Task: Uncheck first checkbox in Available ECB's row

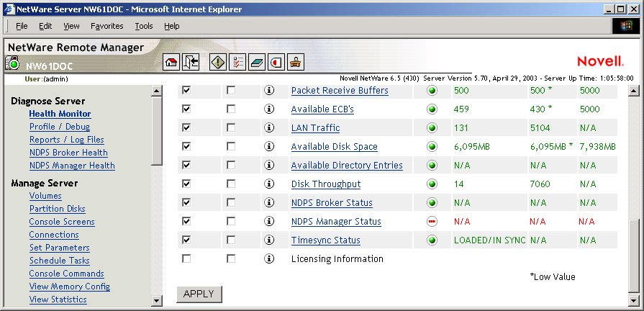Action: [x=186, y=109]
